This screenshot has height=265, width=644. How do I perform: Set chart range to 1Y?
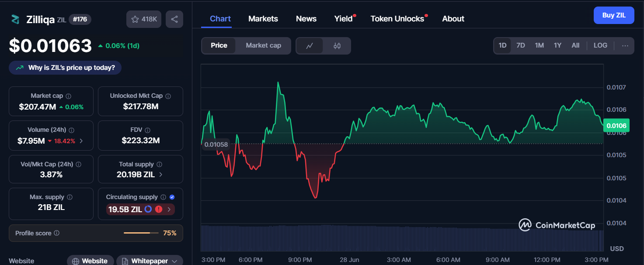tap(557, 45)
